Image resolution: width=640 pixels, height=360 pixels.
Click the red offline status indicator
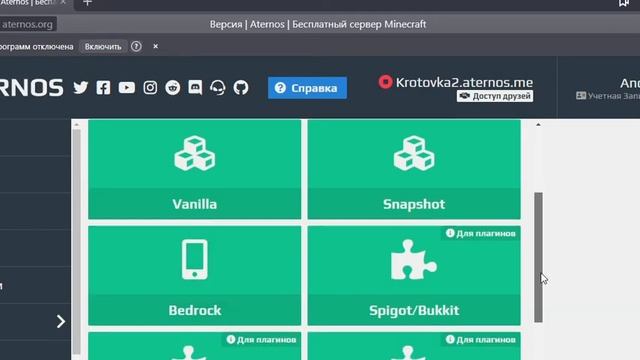pyautogui.click(x=385, y=82)
